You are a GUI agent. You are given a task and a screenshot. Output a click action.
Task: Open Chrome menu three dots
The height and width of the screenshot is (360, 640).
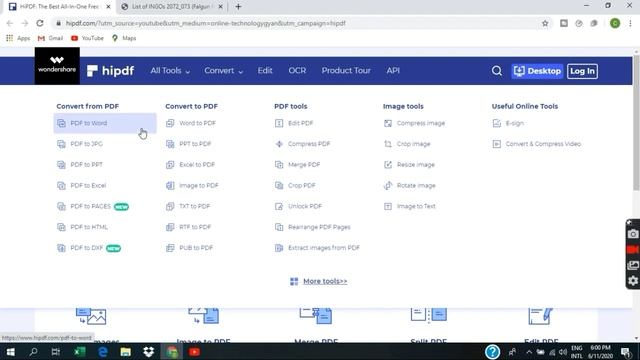pos(630,23)
